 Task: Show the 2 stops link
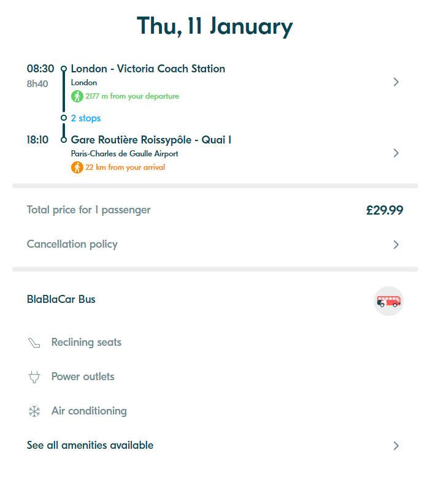coord(86,118)
